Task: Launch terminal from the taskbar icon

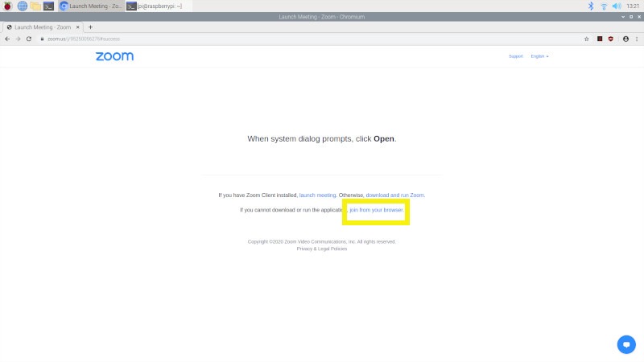Action: [x=48, y=6]
